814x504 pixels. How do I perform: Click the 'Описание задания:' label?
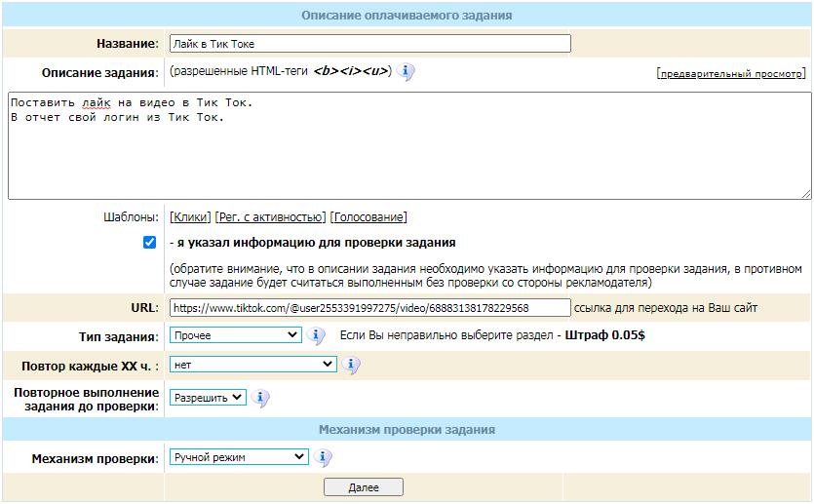[100, 73]
